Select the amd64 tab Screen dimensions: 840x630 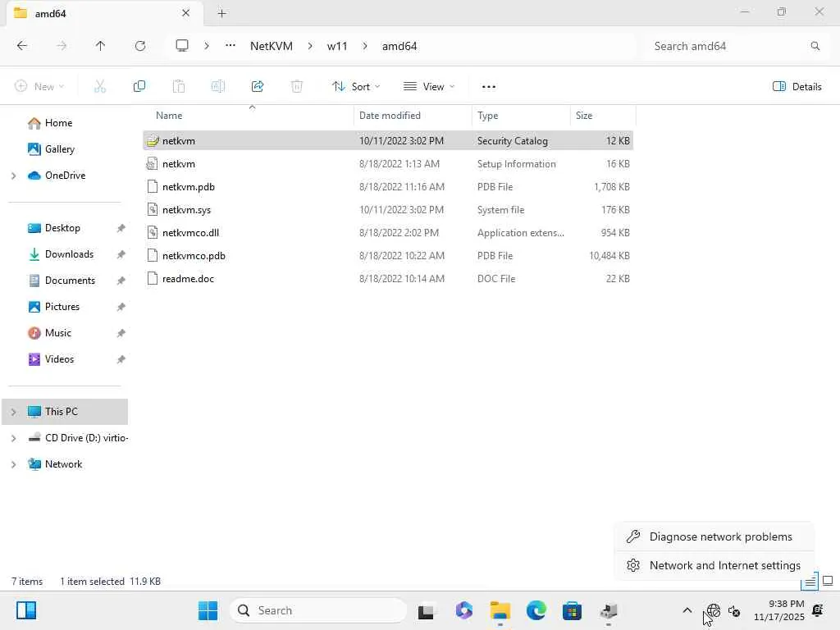pyautogui.click(x=104, y=13)
